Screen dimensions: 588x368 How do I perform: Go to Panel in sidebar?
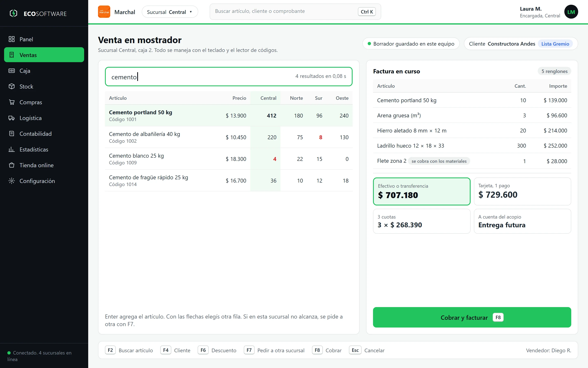point(44,39)
